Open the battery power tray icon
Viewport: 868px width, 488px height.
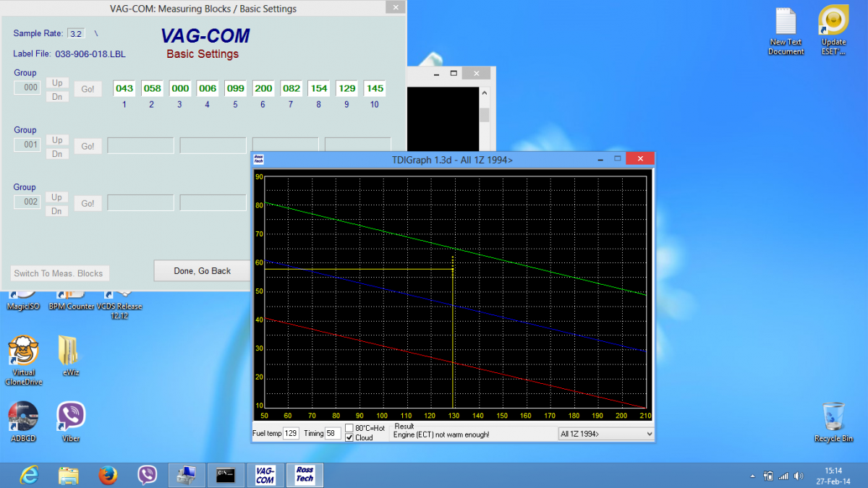tap(768, 476)
